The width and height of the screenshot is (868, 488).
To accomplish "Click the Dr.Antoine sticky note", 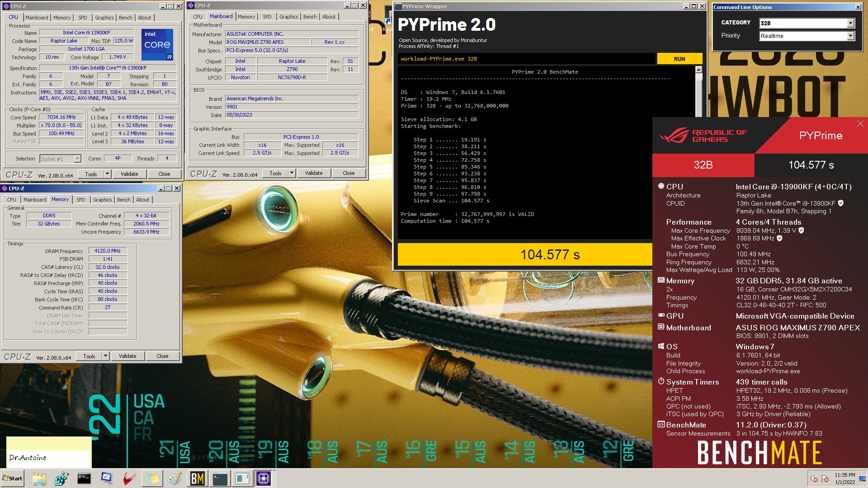I will [x=48, y=452].
